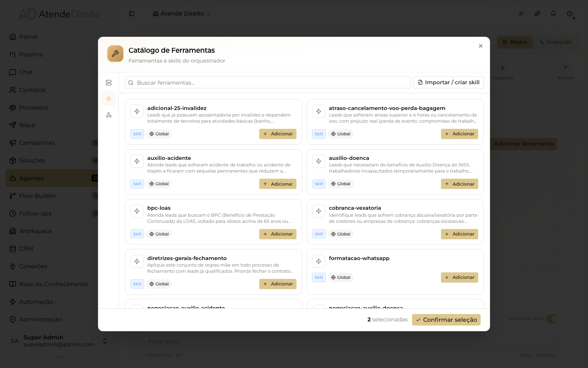The image size is (588, 368).
Task: Collapse the sidebar with panel toggle icon
Action: pyautogui.click(x=131, y=13)
